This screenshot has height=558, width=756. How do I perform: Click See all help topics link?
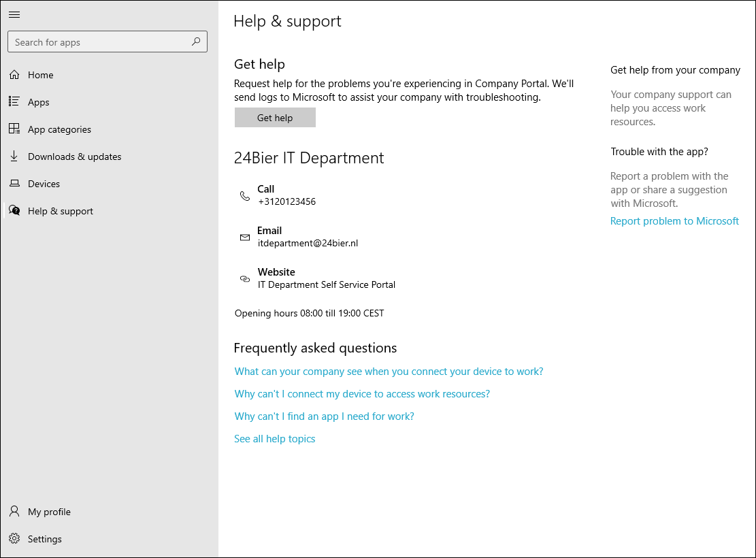click(274, 439)
